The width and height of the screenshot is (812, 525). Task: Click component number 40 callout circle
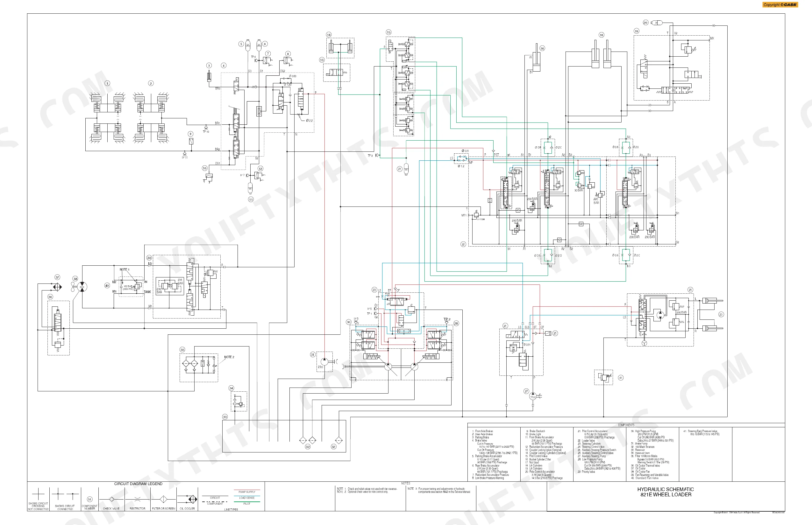pos(107,286)
